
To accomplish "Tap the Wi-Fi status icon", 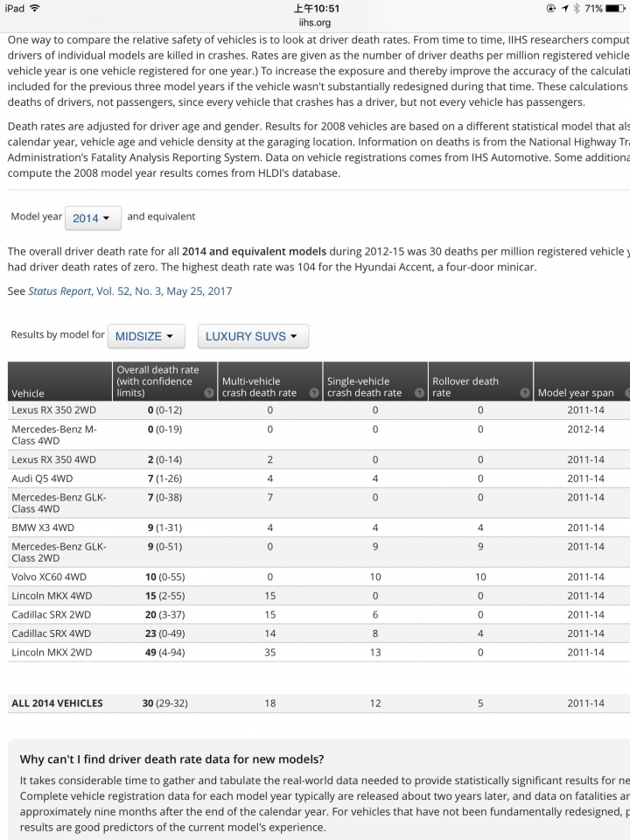I will coord(35,8).
